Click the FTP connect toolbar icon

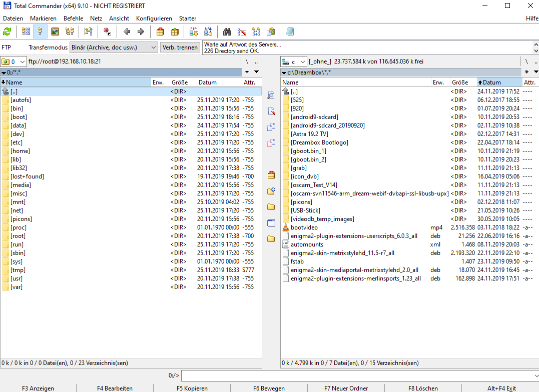[x=194, y=31]
